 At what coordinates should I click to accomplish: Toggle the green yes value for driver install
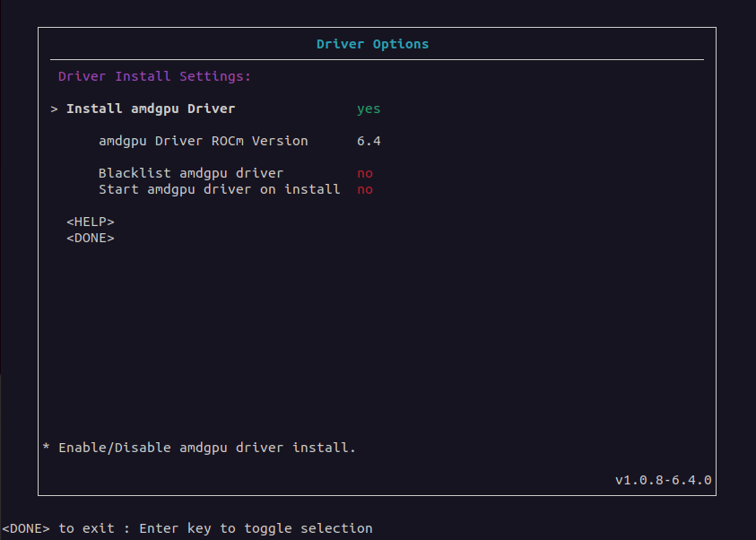368,109
